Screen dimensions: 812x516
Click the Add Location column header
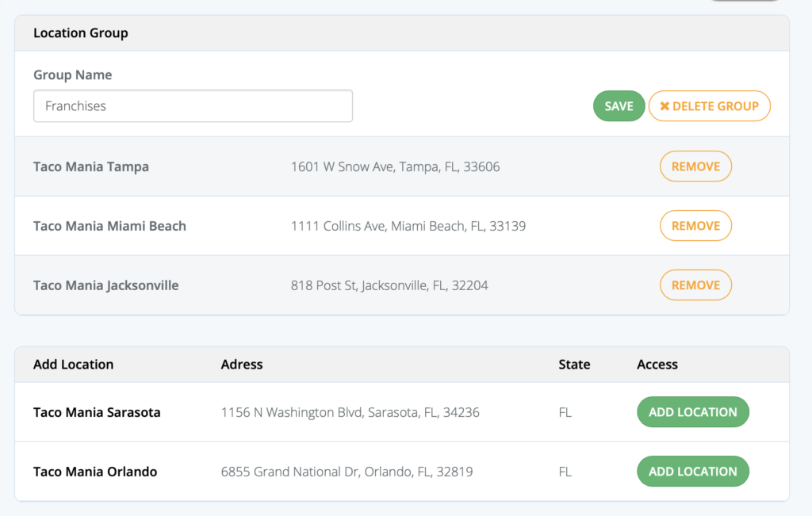pyautogui.click(x=74, y=365)
